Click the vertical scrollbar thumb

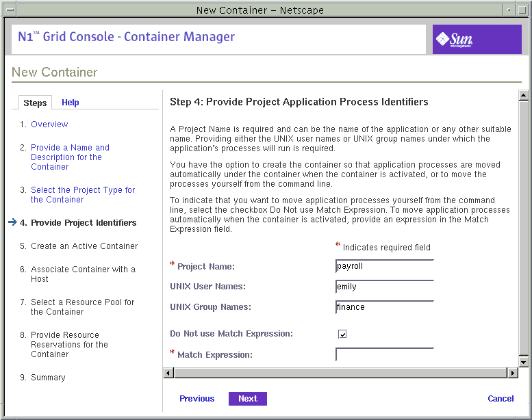523,228
